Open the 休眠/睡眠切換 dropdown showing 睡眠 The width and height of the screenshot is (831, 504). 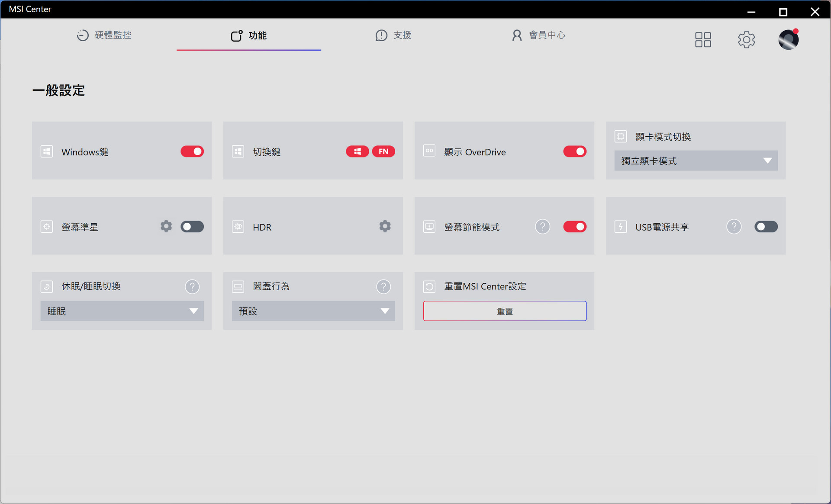pyautogui.click(x=122, y=311)
